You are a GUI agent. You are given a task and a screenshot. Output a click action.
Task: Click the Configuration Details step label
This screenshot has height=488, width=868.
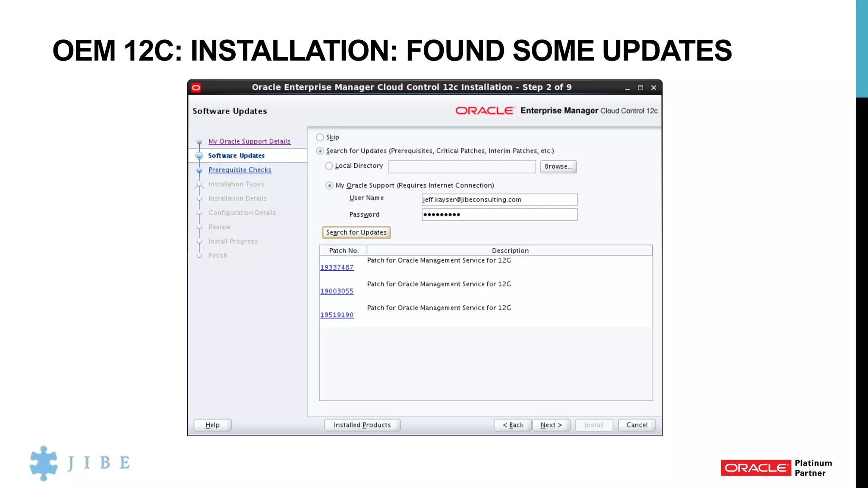pyautogui.click(x=242, y=213)
